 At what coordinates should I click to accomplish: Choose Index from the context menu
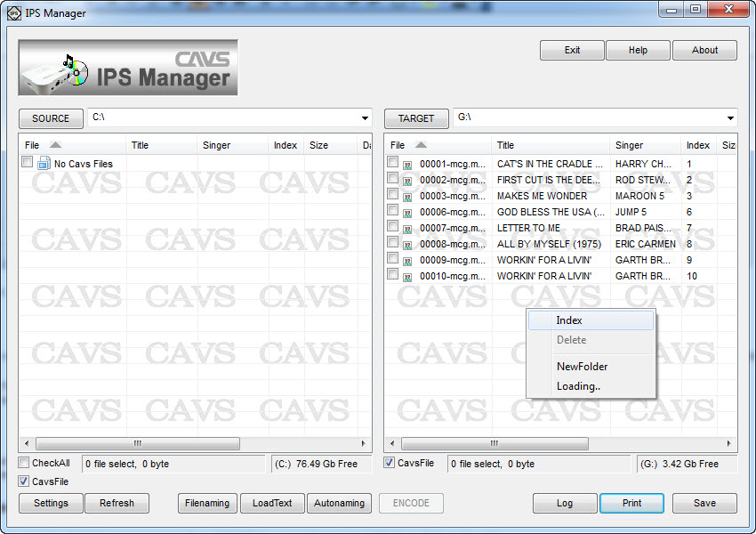click(x=569, y=320)
